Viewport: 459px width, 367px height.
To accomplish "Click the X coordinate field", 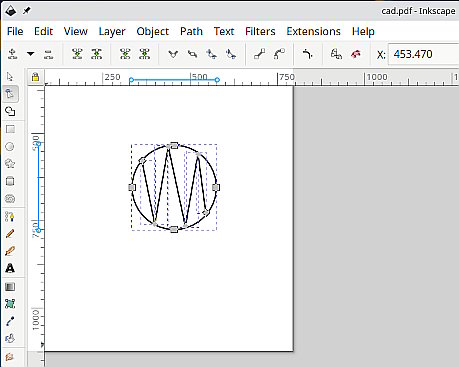I will point(423,54).
